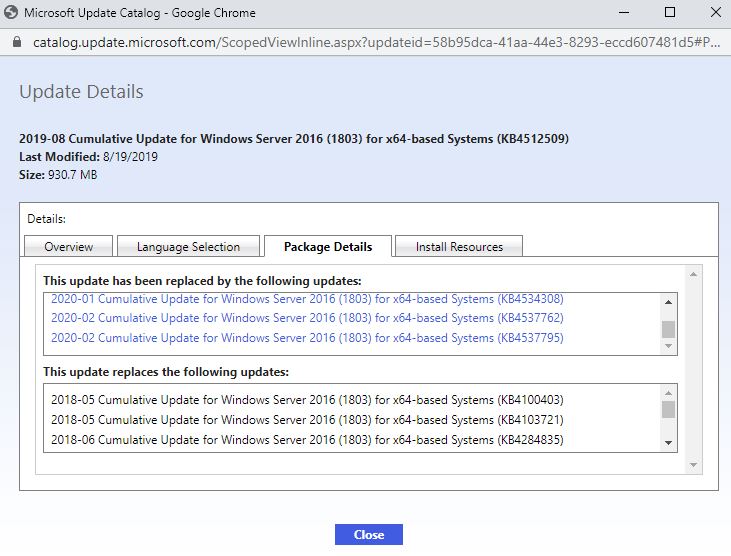Open the Overview tab
The image size is (731, 556).
(x=69, y=247)
